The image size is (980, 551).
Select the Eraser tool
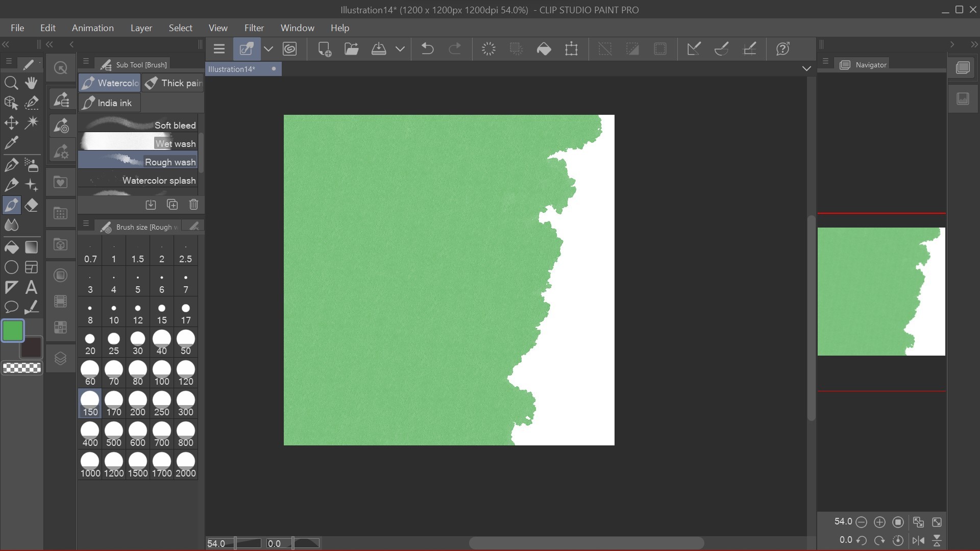click(x=32, y=206)
